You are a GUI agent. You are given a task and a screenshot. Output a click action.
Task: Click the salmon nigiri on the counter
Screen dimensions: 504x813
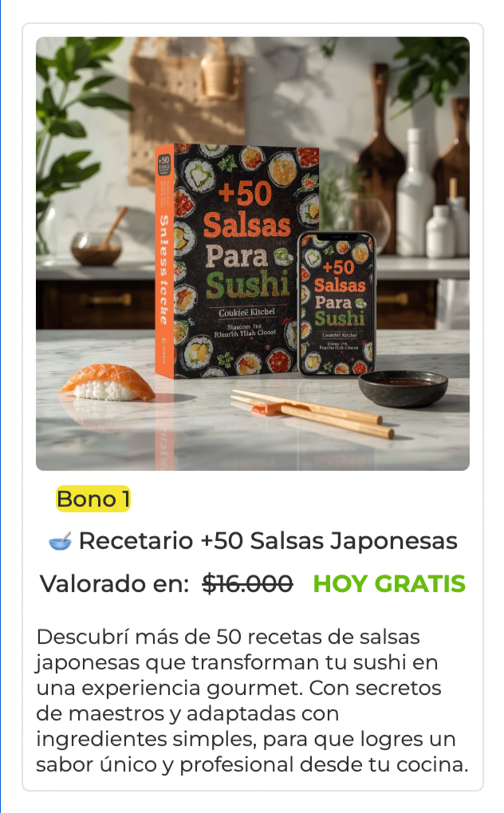108,383
